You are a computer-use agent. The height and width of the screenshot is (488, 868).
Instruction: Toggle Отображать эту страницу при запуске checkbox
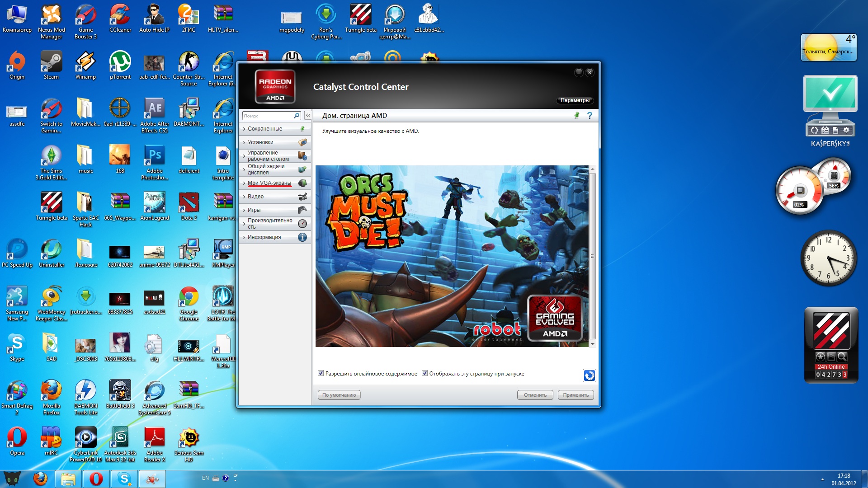pos(425,373)
